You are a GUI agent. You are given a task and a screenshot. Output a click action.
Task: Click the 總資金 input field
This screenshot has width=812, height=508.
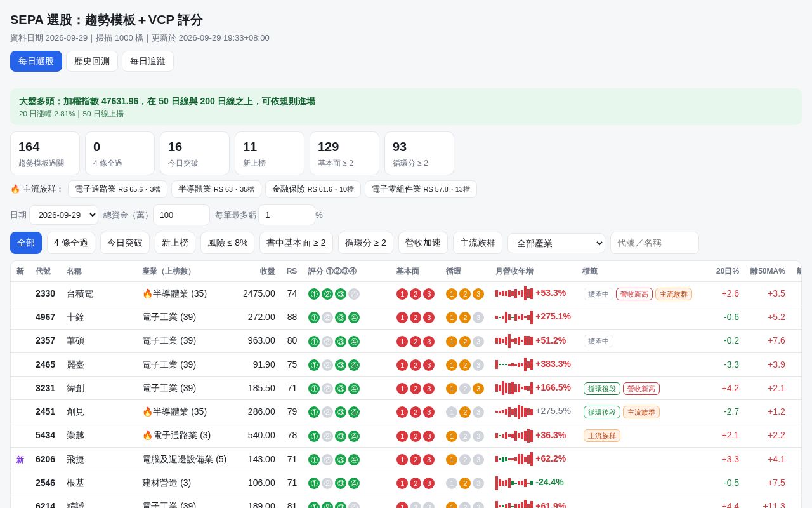tap(181, 215)
